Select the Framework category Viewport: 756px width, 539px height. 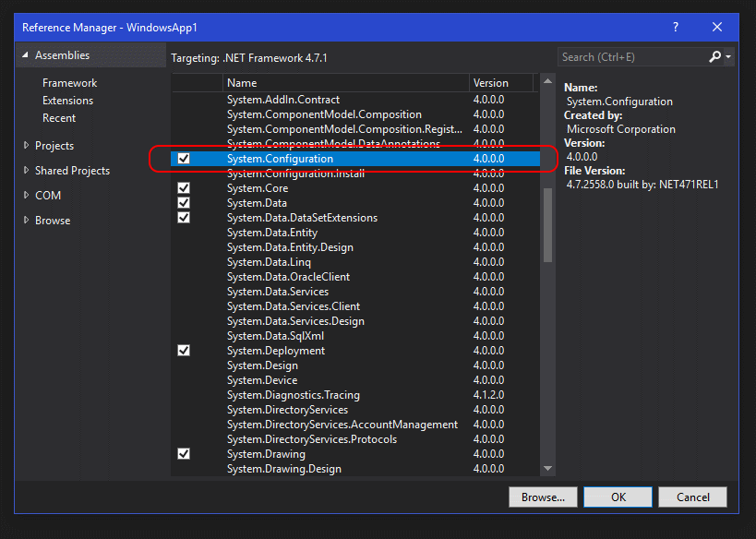click(x=70, y=83)
